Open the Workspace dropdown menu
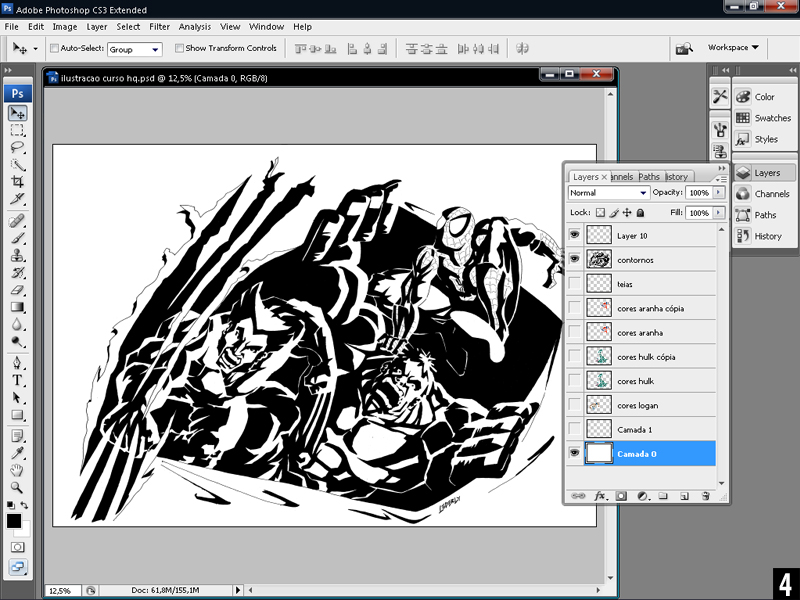 point(733,47)
